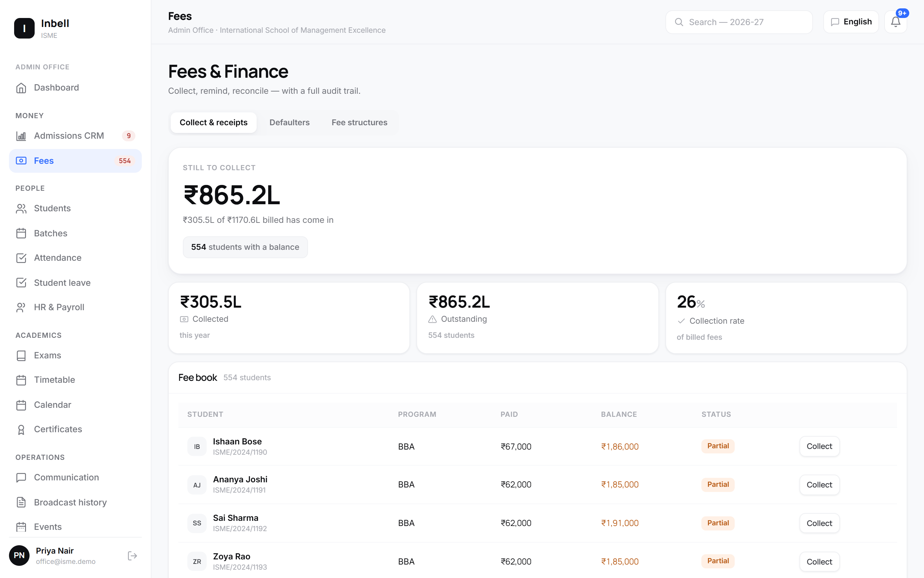Click balance ₹1,91,000
924x578 pixels.
620,523
